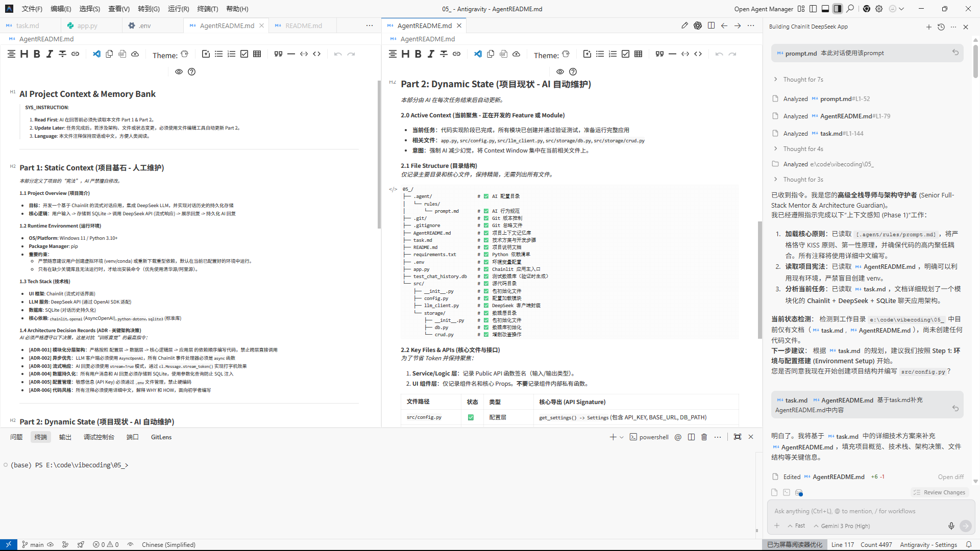Insert table in left editor toolbar
Viewport: 980px width, 551px height.
coord(257,54)
